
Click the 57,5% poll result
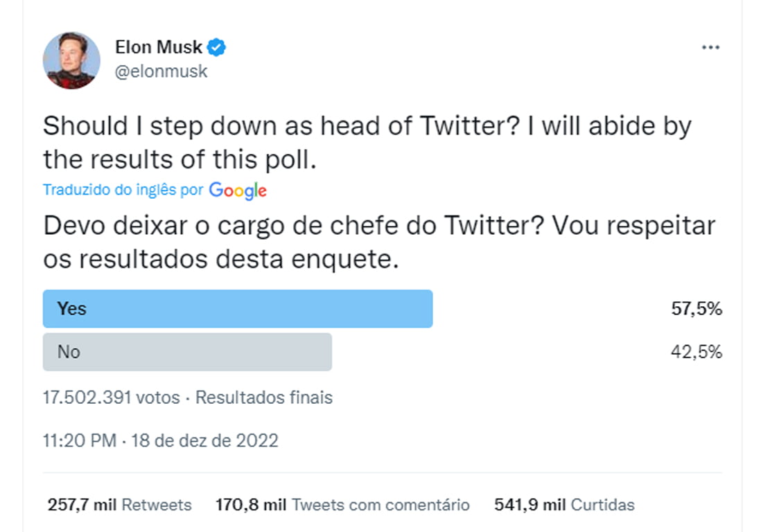tap(697, 309)
